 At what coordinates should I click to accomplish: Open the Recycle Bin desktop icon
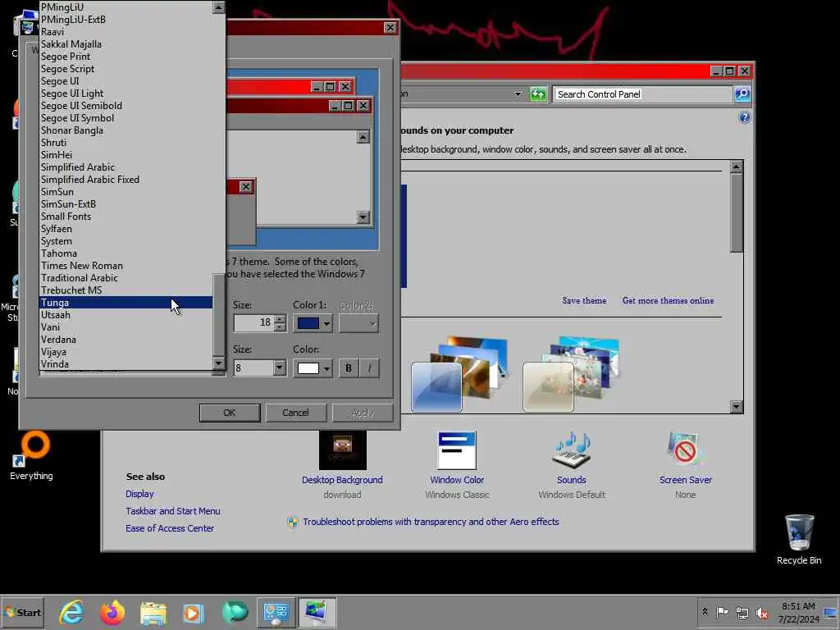(799, 539)
